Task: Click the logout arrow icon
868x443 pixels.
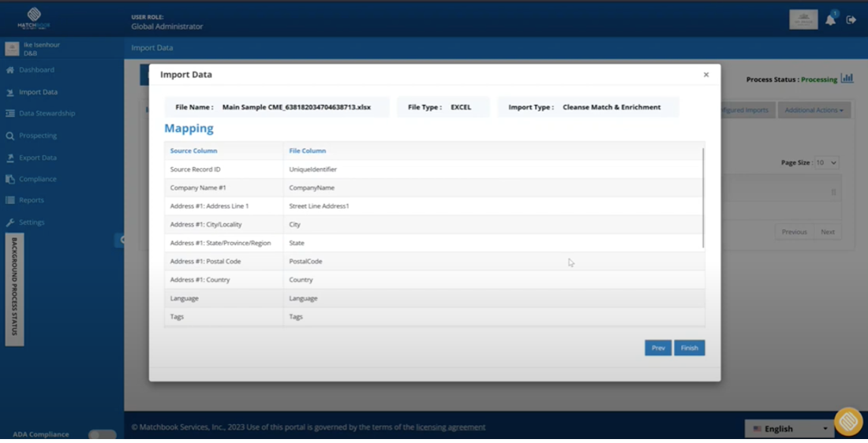Action: [x=851, y=20]
